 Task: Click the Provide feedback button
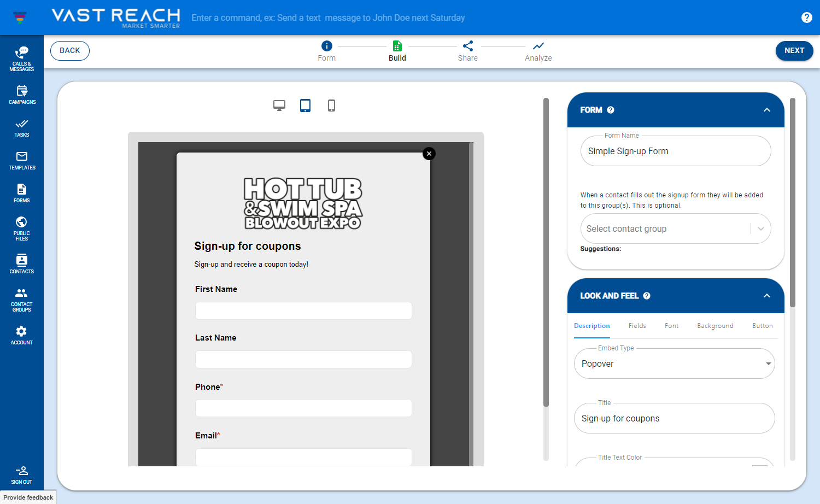pos(28,497)
